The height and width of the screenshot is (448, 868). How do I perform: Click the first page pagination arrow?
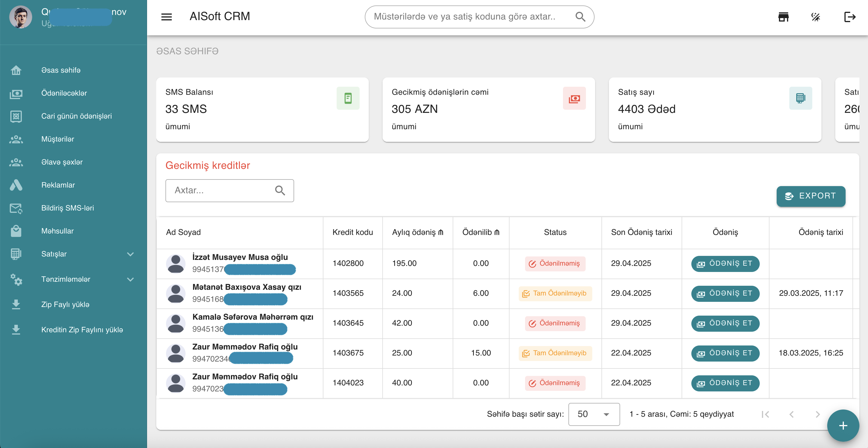765,414
